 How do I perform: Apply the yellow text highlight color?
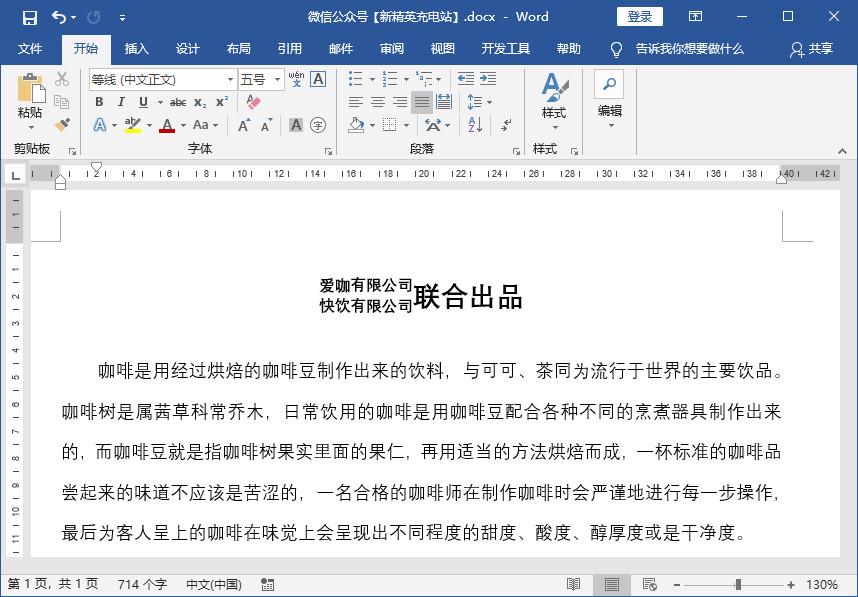click(133, 125)
